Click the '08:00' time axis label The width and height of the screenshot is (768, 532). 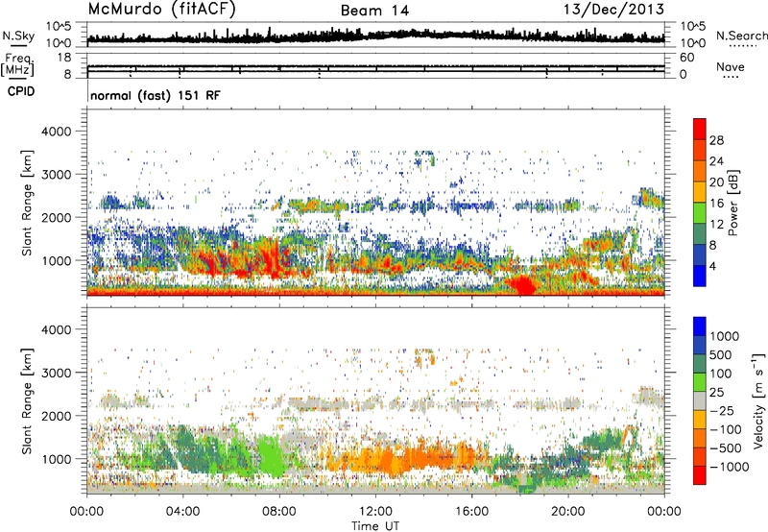click(x=279, y=512)
